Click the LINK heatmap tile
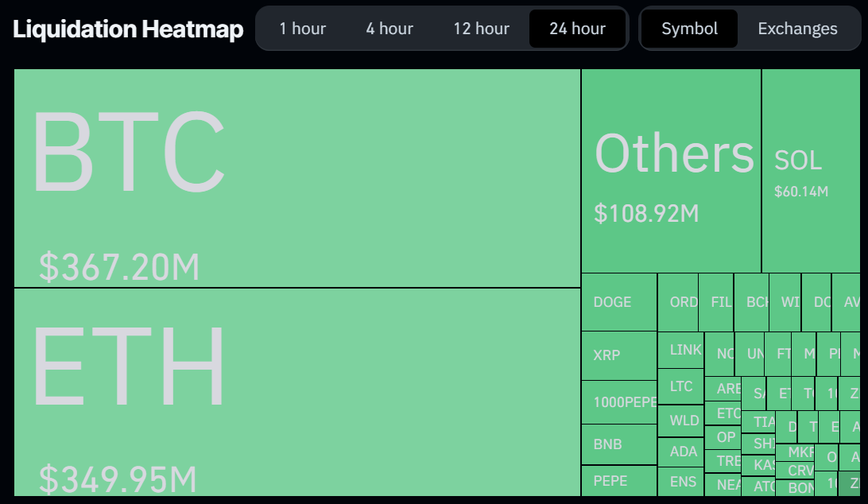Image resolution: width=868 pixels, height=504 pixels. point(680,350)
